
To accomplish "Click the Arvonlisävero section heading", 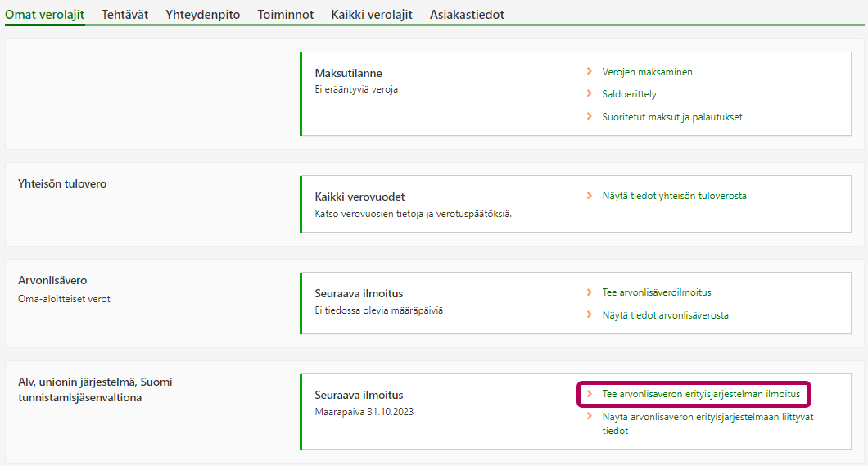I will tap(52, 280).
